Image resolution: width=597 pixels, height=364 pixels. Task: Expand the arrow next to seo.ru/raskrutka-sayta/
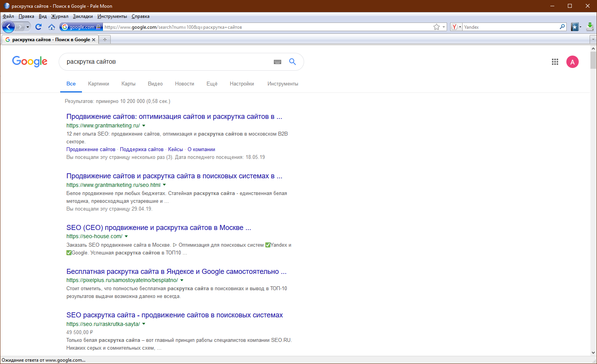pos(144,324)
